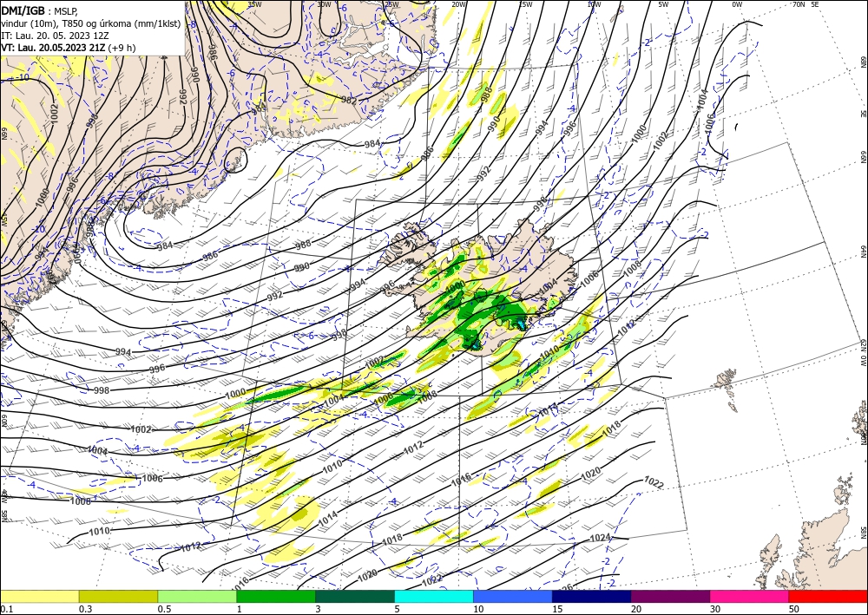The width and height of the screenshot is (868, 615).
Task: Click the light green 0.5 legend swatch
Action: click(197, 596)
